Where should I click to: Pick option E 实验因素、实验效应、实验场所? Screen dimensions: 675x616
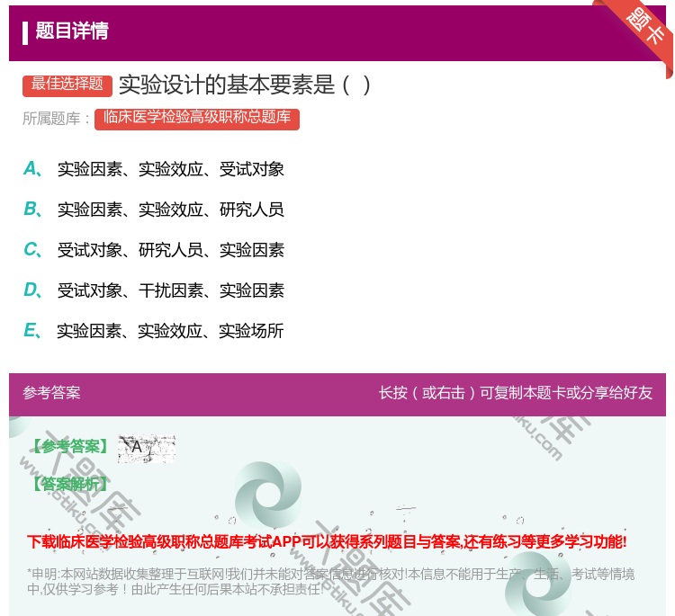(x=153, y=331)
